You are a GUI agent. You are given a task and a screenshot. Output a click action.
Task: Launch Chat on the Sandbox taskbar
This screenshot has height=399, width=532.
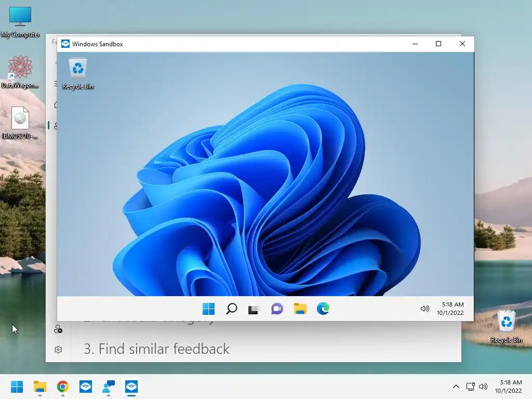click(277, 309)
